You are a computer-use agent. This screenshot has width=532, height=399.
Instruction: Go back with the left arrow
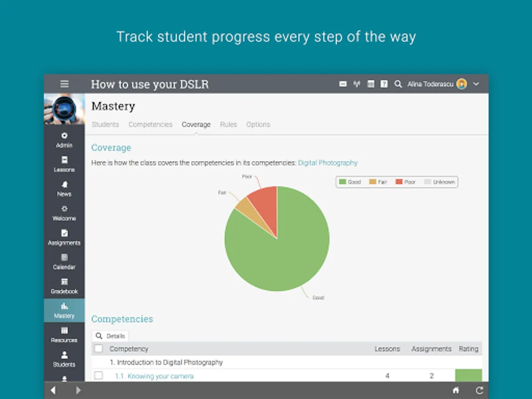(x=53, y=390)
